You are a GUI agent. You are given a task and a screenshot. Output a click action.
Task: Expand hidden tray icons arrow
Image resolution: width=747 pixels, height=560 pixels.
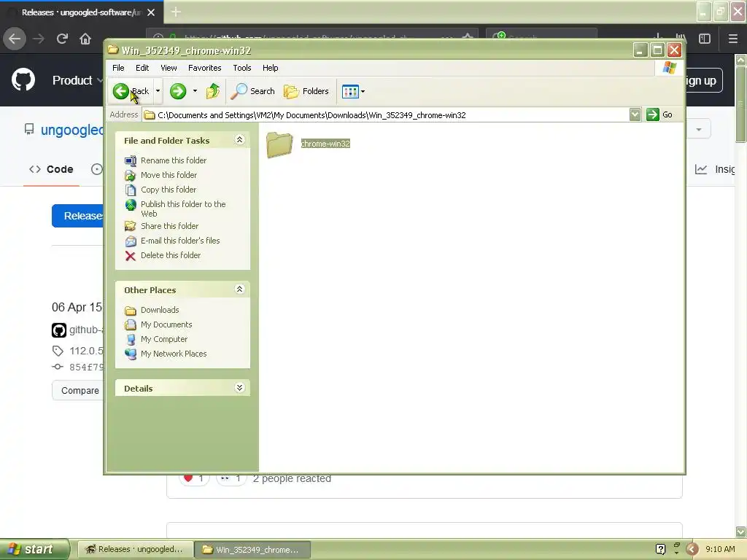pyautogui.click(x=692, y=549)
